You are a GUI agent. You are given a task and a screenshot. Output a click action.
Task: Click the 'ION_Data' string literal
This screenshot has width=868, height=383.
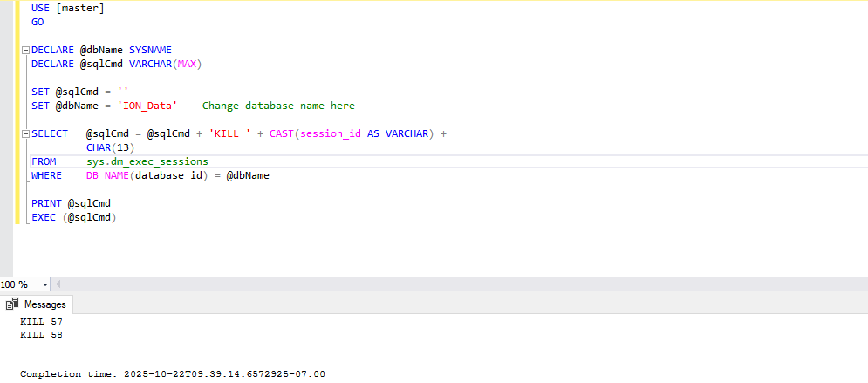click(147, 106)
